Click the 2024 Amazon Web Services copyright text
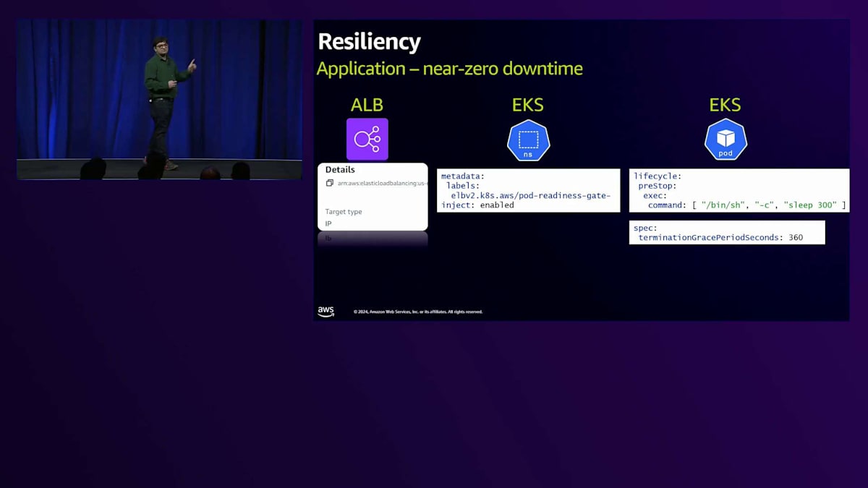Viewport: 868px width, 488px height. point(418,312)
